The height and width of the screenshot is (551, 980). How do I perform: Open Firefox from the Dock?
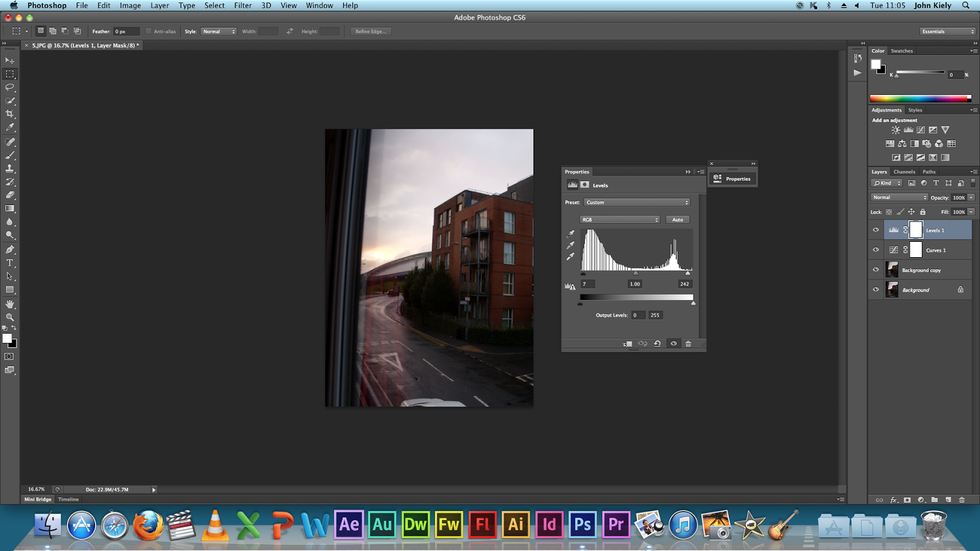click(148, 525)
